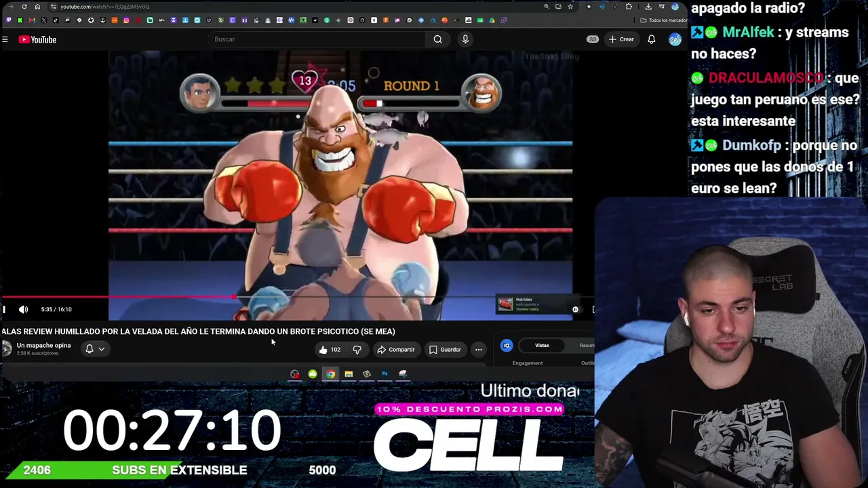Screen dimensions: 868x488
Task: Zoom the page with the magnifier icon in address bar
Action: (x=547, y=7)
